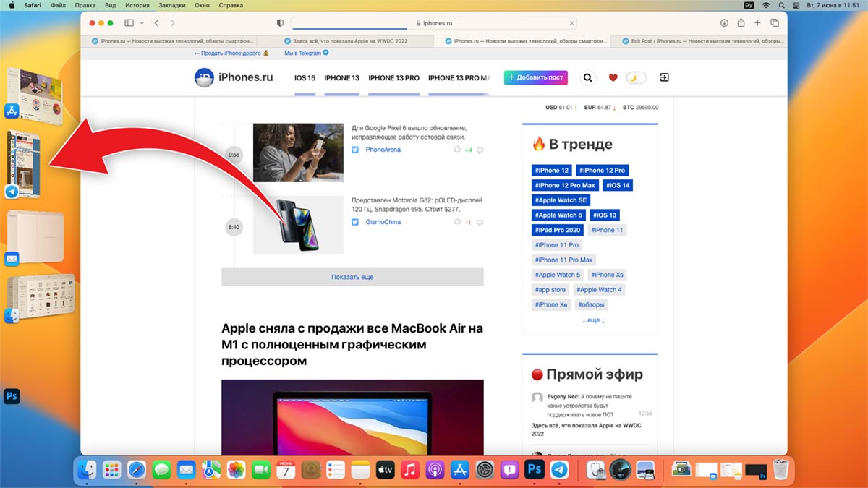868x488 pixels.
Task: Launch Photoshop from the Dock
Action: coord(535,470)
